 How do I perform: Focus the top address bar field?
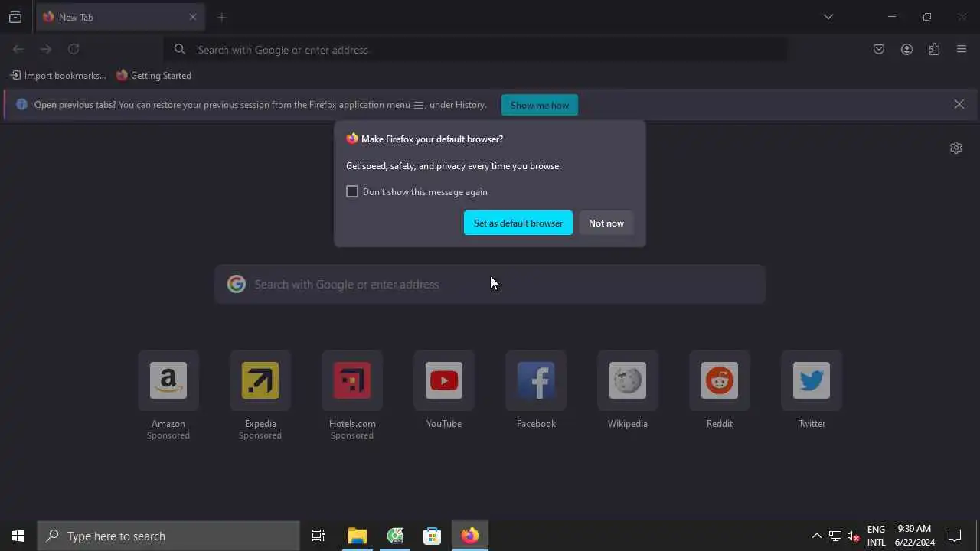coord(475,50)
